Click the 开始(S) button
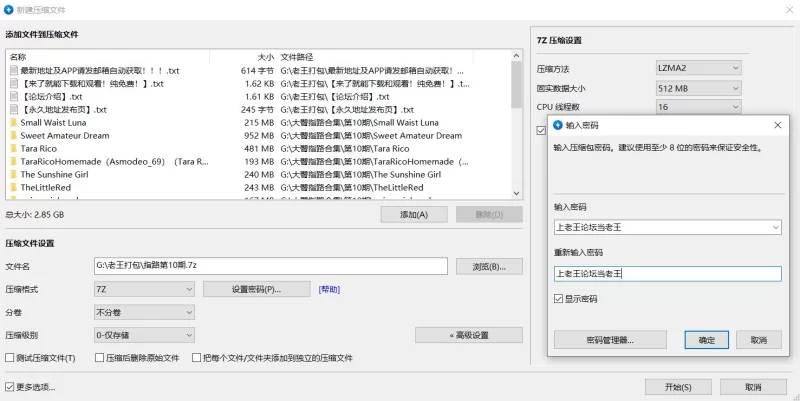The height and width of the screenshot is (401, 800). click(x=678, y=387)
